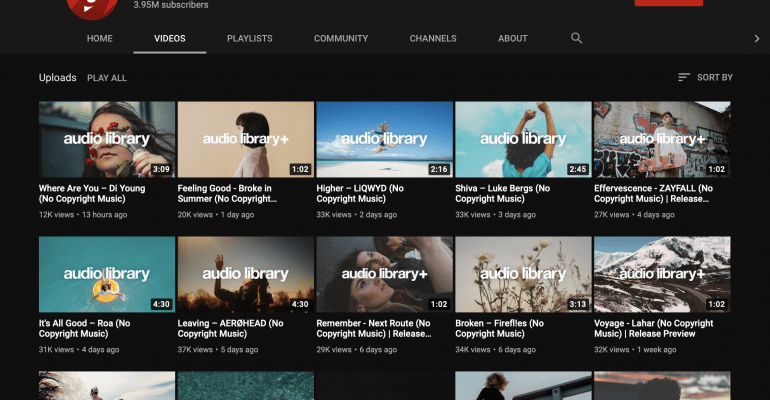Open the It's All Good thumbnail
Screen dimensions: 770x400
coord(107,274)
